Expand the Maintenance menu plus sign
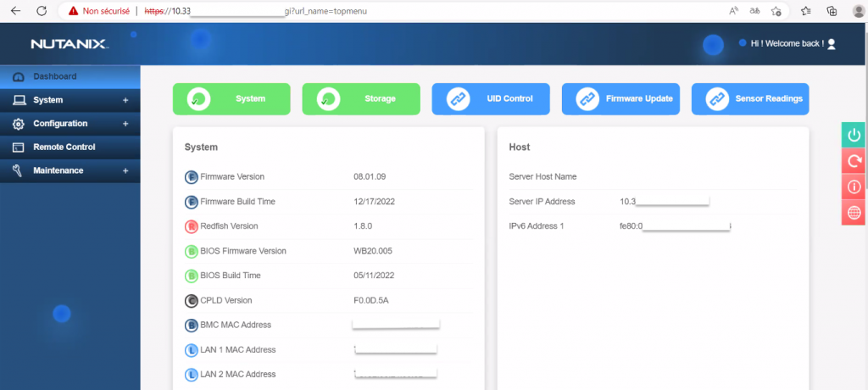Viewport: 868px width, 390px height. 125,170
